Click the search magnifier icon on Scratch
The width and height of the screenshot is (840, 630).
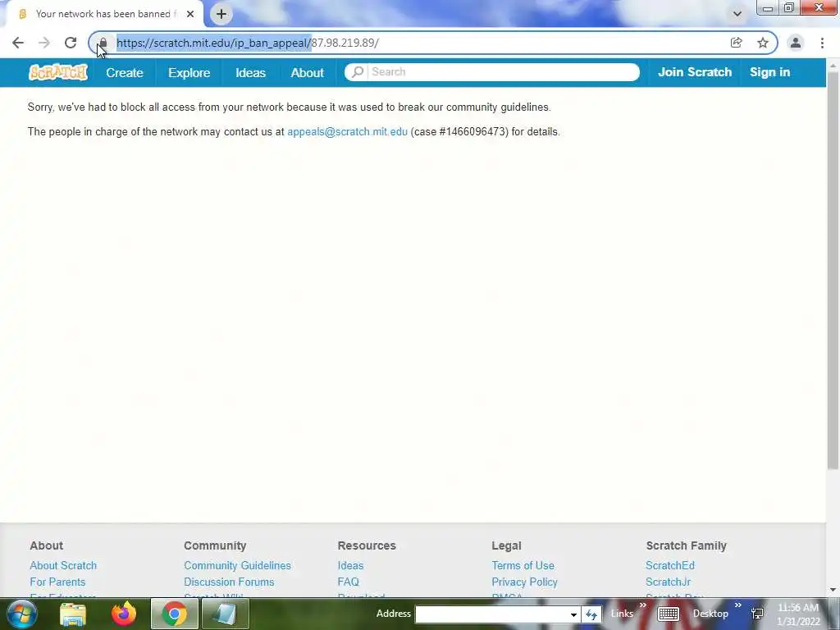pos(358,72)
